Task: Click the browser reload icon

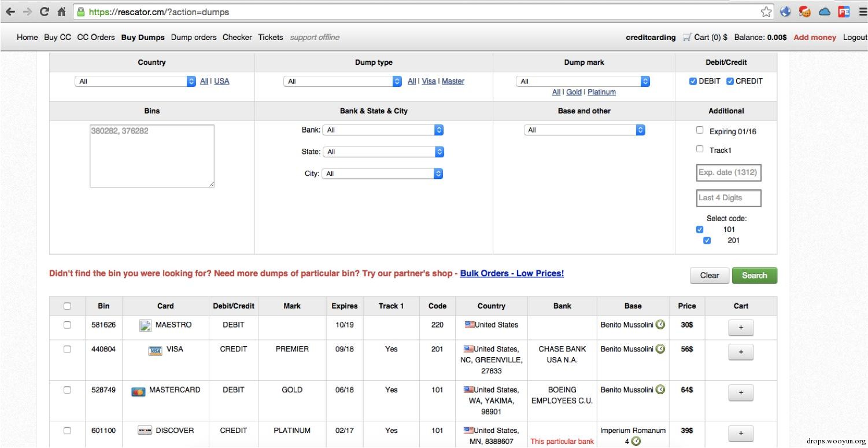Action: click(x=45, y=12)
